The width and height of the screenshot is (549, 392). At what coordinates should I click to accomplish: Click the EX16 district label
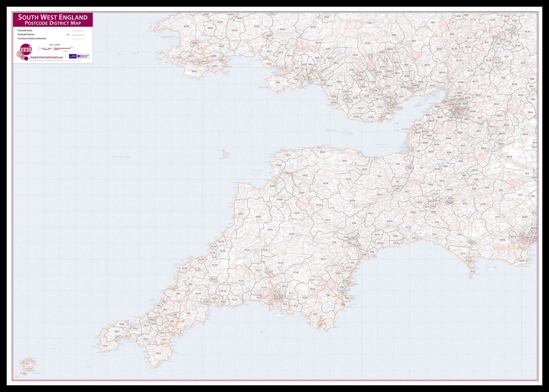pos(352,201)
